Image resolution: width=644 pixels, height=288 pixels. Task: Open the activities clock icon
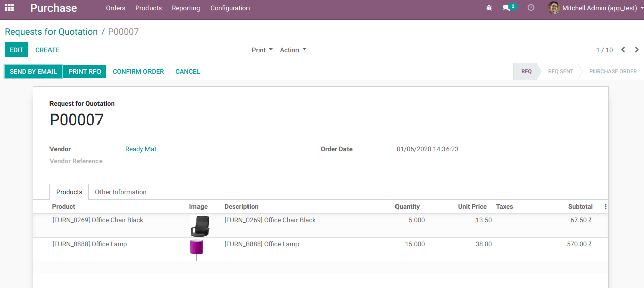click(x=531, y=8)
